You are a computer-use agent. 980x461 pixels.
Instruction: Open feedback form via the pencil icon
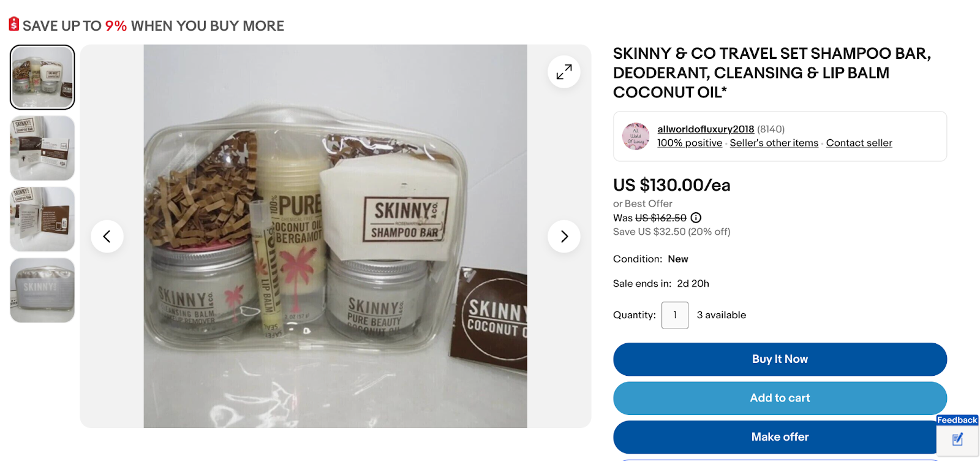click(x=957, y=439)
